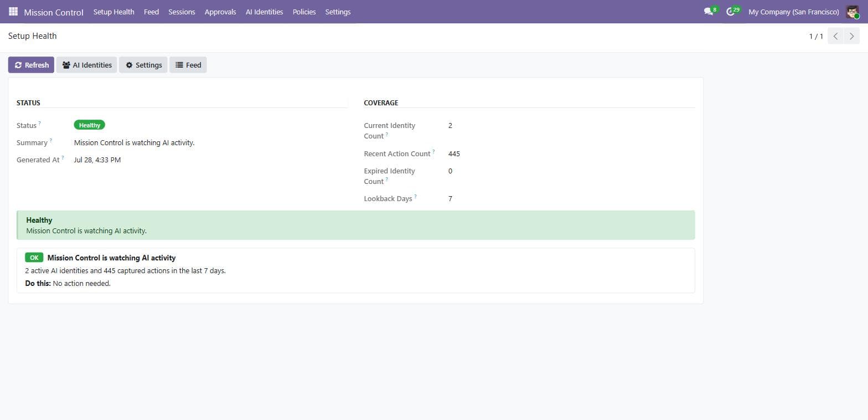Image resolution: width=868 pixels, height=420 pixels.
Task: Open the Approvals menu
Action: tap(220, 12)
